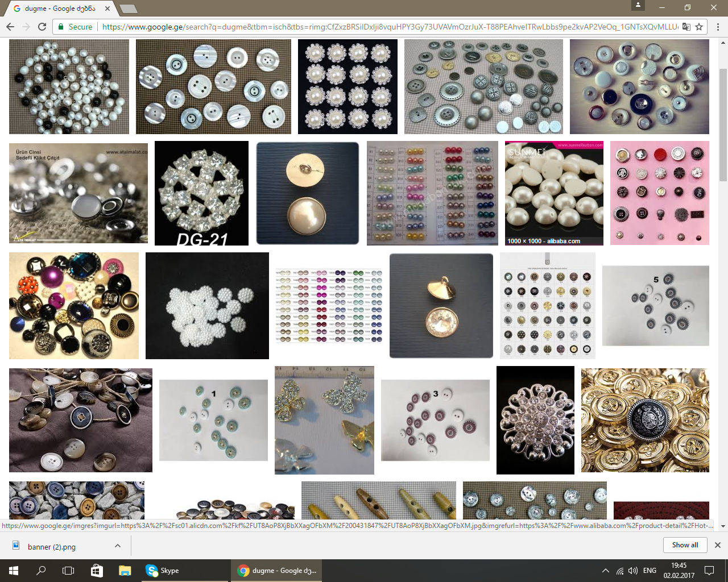This screenshot has width=728, height=582.
Task: Open the image labeled number 5
Action: 656,306
